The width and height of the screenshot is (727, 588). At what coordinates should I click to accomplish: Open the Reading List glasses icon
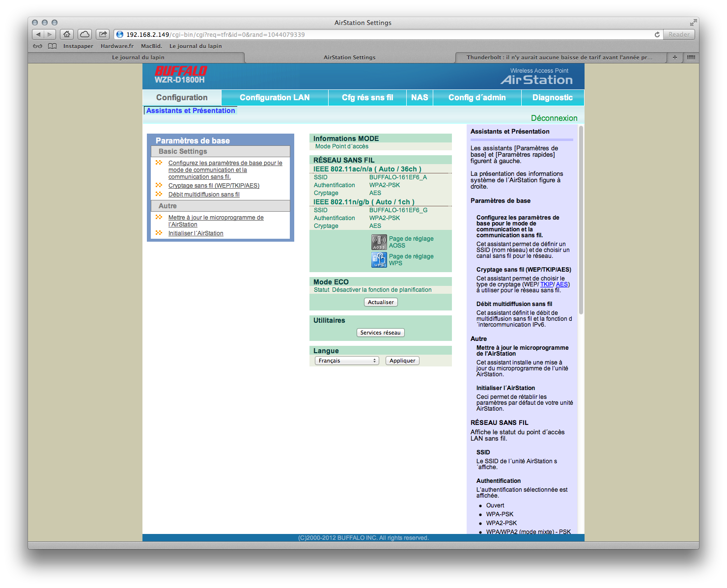[x=37, y=46]
